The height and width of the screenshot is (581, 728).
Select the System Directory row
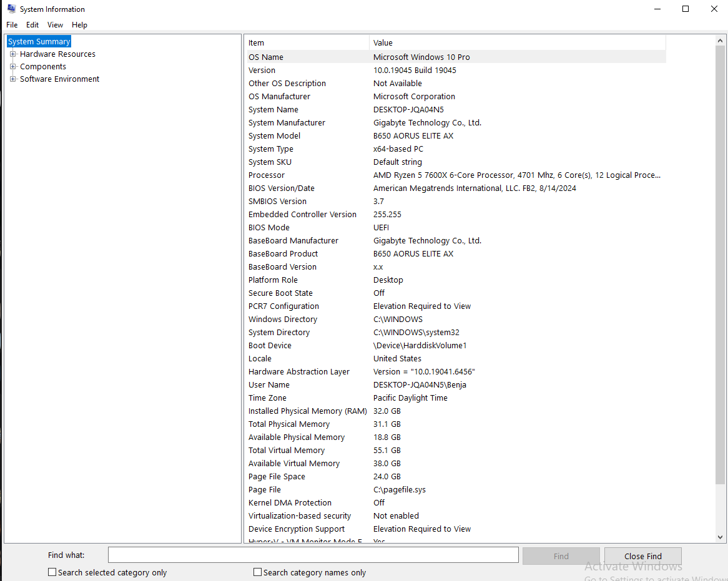pyautogui.click(x=455, y=332)
